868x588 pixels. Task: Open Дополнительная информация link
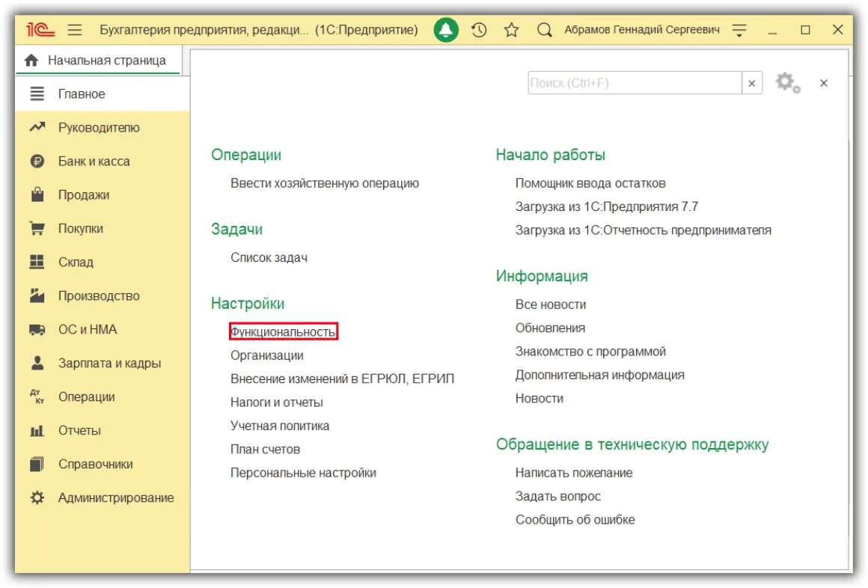599,375
